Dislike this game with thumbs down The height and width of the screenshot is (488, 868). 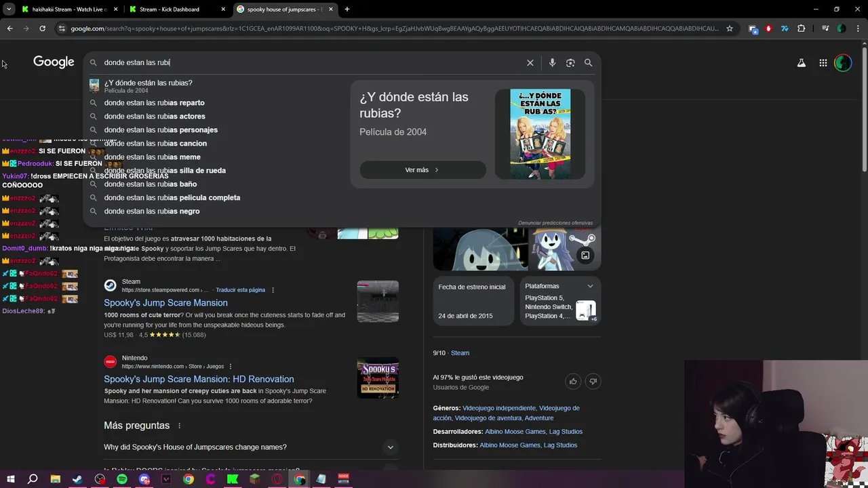coord(593,382)
